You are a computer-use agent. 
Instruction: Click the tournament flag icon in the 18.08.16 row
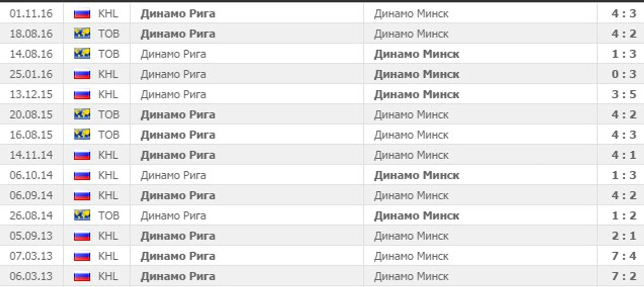pyautogui.click(x=82, y=34)
